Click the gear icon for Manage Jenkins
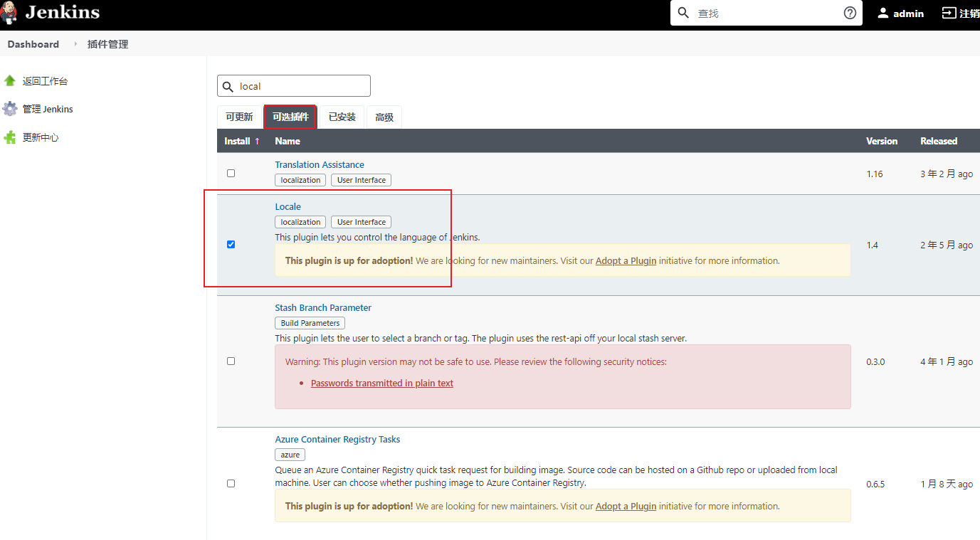980x540 pixels. [10, 109]
